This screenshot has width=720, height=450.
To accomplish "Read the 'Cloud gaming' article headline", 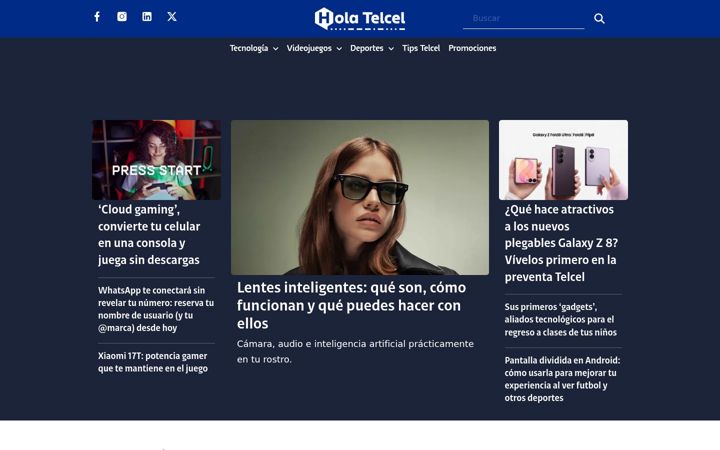I will (x=149, y=235).
